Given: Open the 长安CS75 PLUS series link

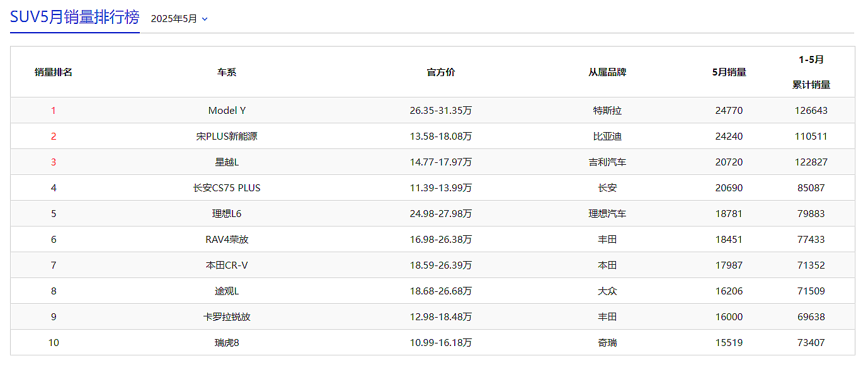Looking at the screenshot, I should pyautogui.click(x=227, y=188).
